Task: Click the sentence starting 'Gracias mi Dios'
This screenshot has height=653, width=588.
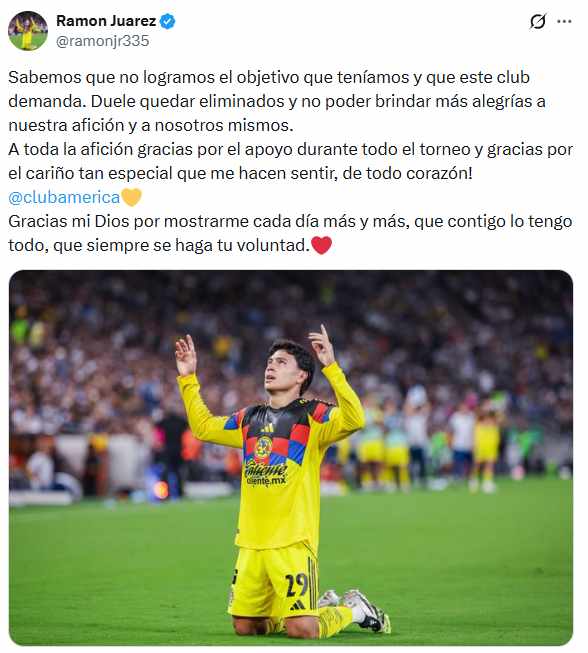Action: point(290,233)
